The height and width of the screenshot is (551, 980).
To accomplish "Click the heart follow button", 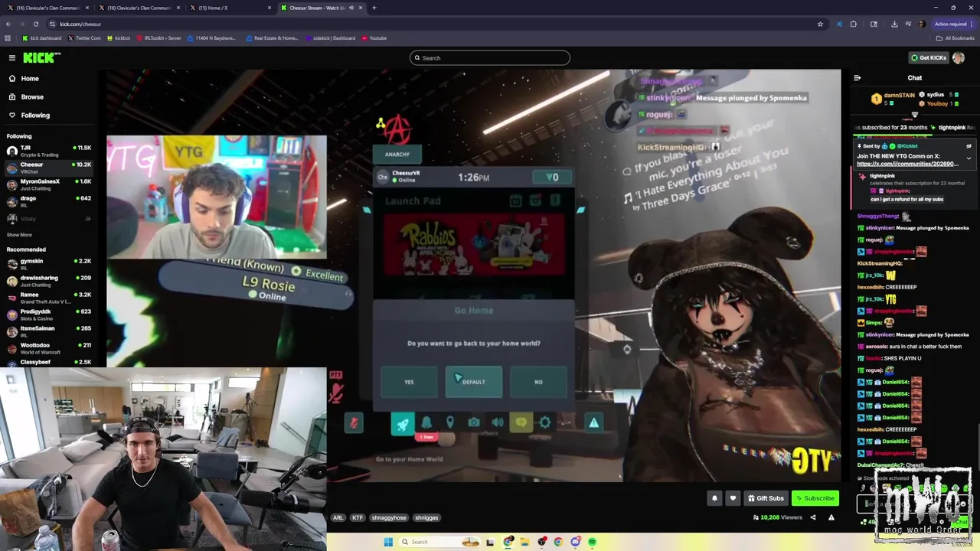I will 733,498.
